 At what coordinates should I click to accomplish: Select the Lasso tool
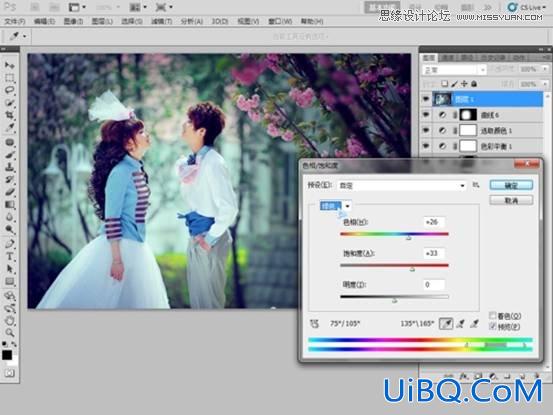coord(10,90)
